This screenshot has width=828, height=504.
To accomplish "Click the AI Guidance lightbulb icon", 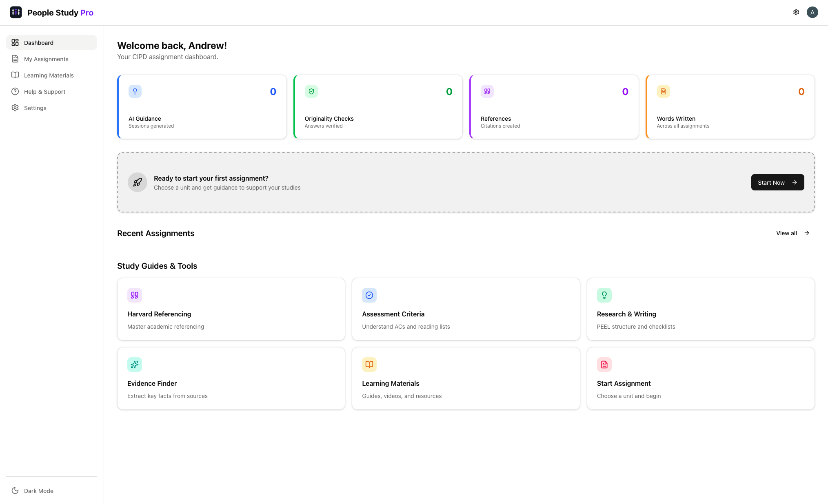I will pyautogui.click(x=135, y=91).
